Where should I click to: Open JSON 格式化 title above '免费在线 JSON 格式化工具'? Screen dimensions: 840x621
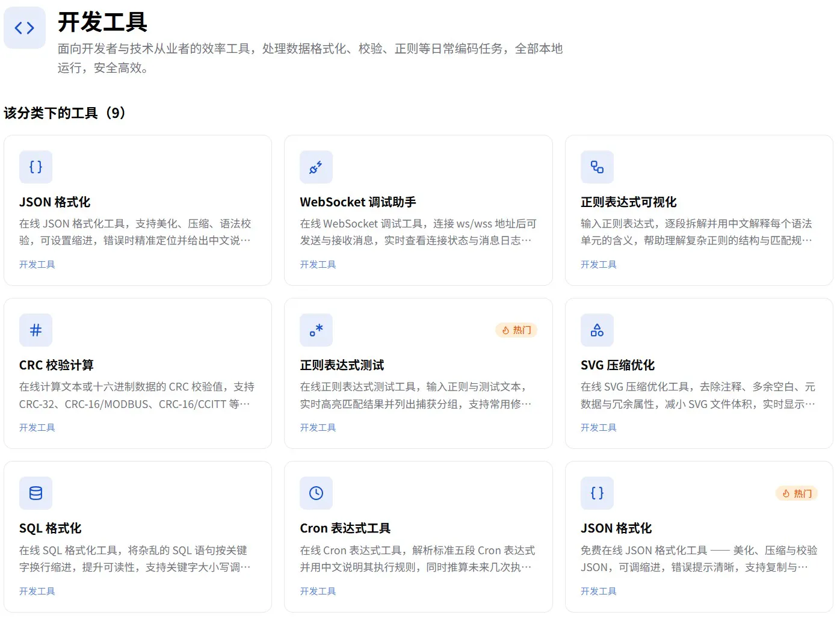[616, 528]
